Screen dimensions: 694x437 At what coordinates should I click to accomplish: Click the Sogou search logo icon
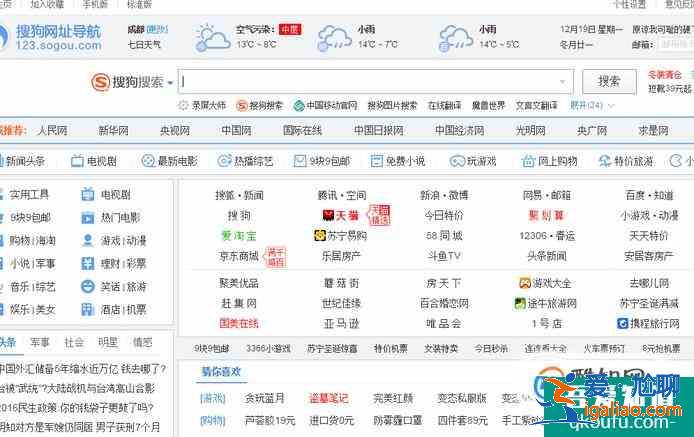pyautogui.click(x=100, y=82)
